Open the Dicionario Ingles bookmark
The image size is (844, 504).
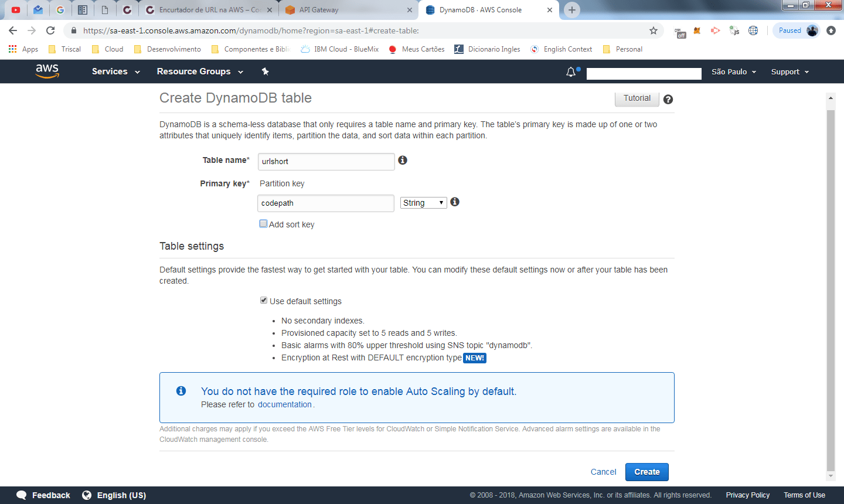488,49
